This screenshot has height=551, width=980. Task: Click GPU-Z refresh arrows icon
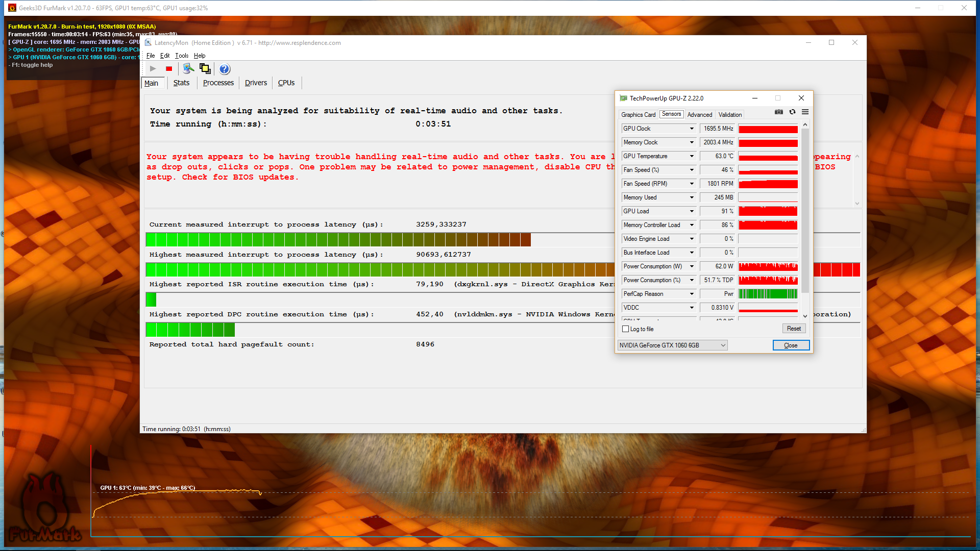(792, 112)
